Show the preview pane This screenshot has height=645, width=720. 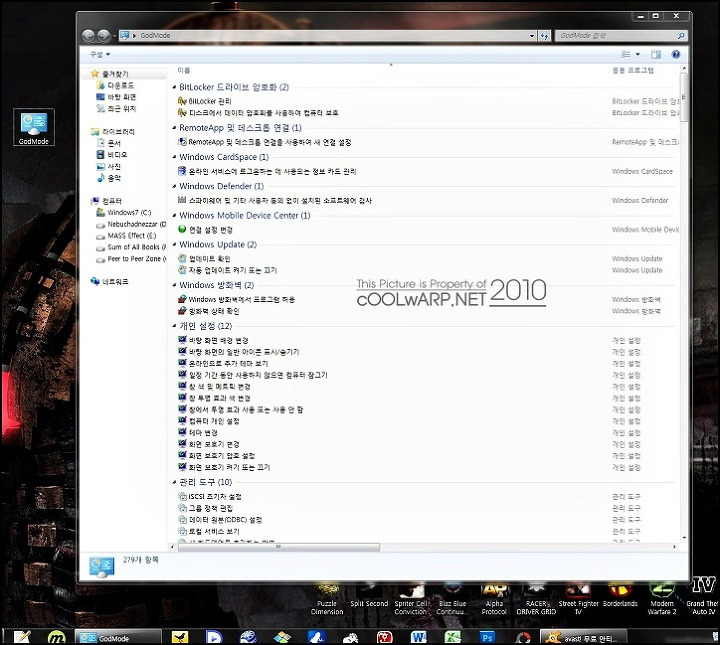tap(656, 55)
